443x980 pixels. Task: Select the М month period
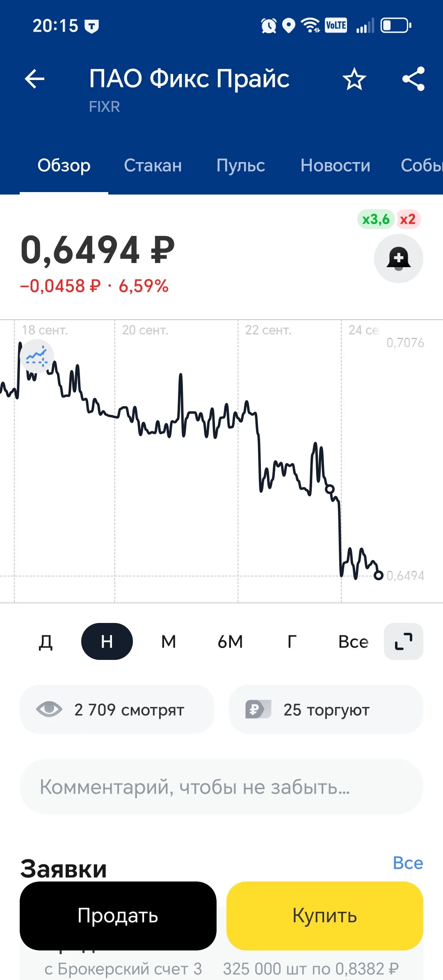[x=169, y=641]
